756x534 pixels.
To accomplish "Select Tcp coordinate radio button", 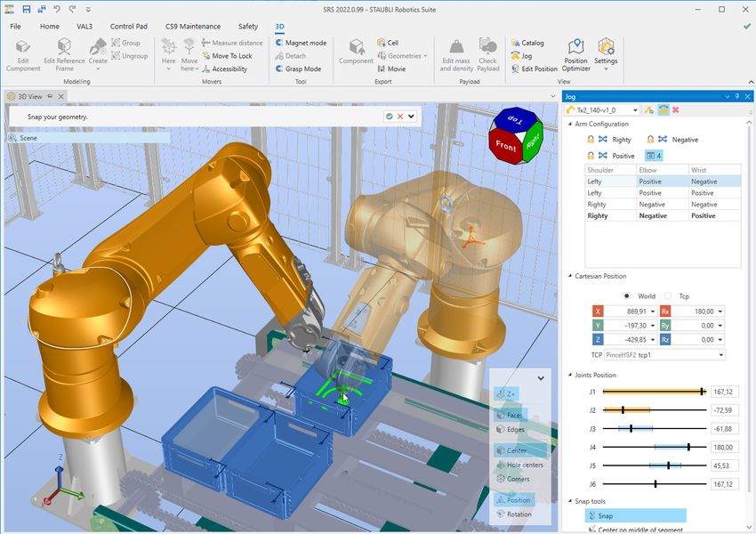I will tap(668, 296).
